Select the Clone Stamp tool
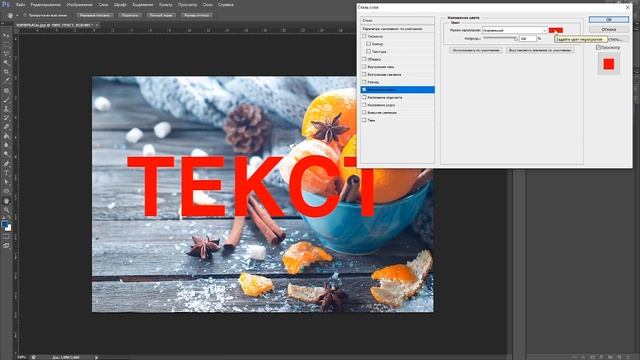Image resolution: width=640 pixels, height=360 pixels. pyautogui.click(x=6, y=109)
